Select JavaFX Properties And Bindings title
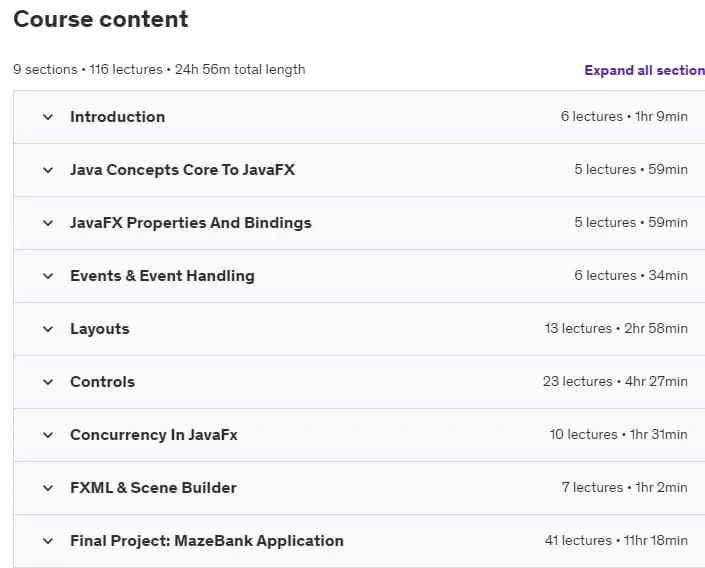 click(x=191, y=223)
